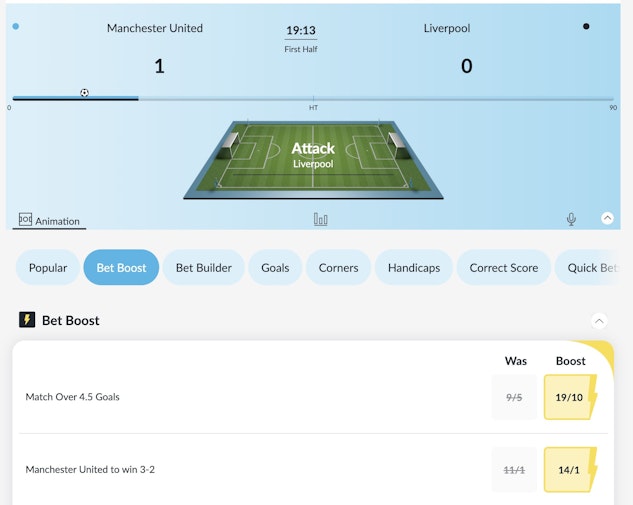The image size is (633, 505).
Task: Open the match statistics bar chart icon
Action: 321,219
